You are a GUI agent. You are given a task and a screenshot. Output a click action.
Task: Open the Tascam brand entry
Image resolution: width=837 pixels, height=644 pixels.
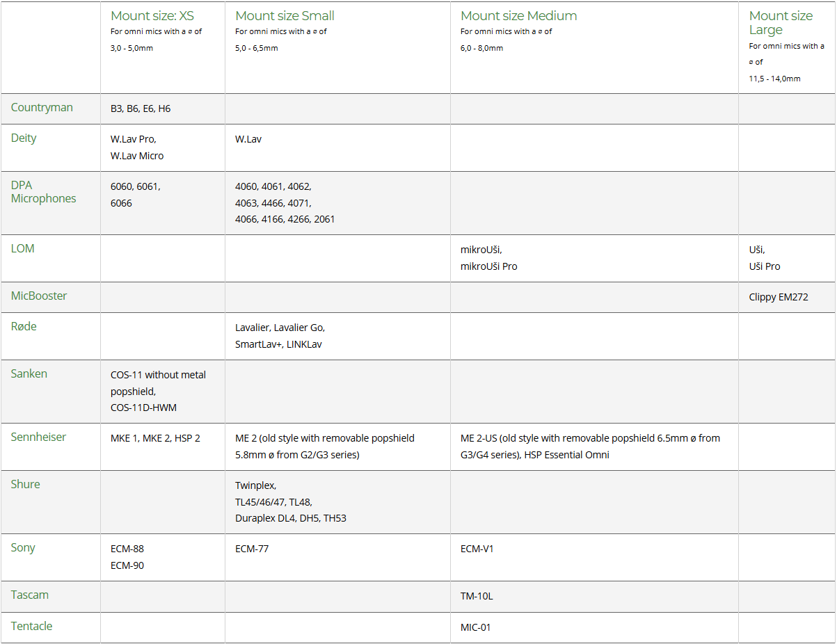pyautogui.click(x=30, y=595)
